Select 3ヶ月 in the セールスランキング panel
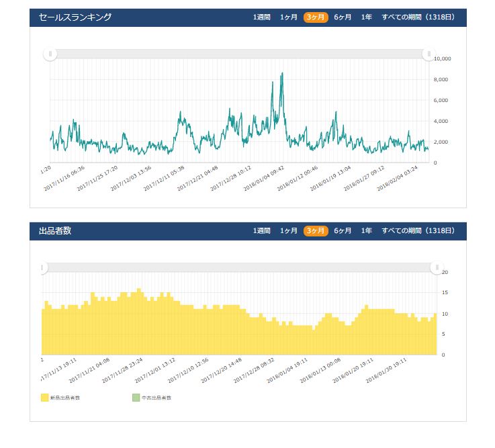The height and width of the screenshot is (448, 495). pos(316,17)
